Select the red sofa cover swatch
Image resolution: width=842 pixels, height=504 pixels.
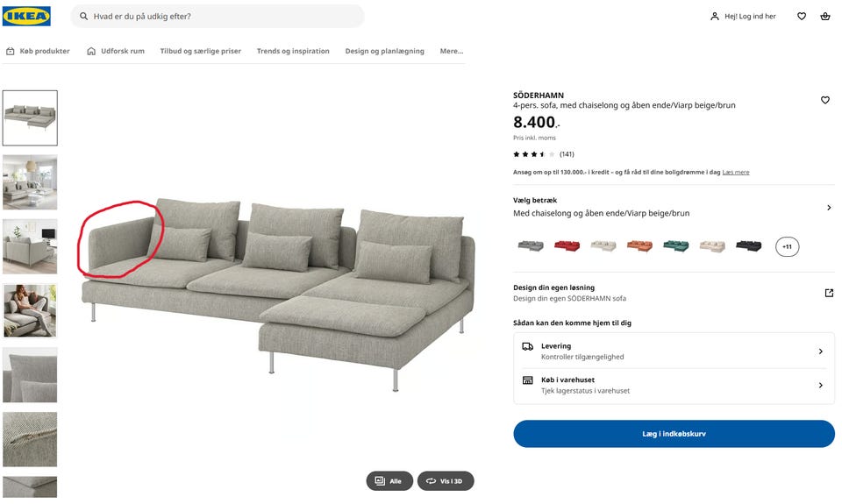coord(567,246)
